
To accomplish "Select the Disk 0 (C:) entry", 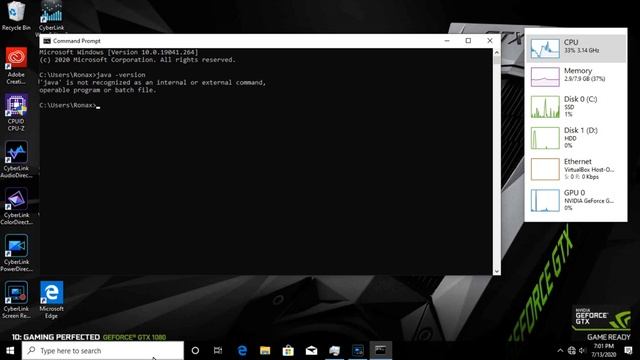I will click(576, 107).
